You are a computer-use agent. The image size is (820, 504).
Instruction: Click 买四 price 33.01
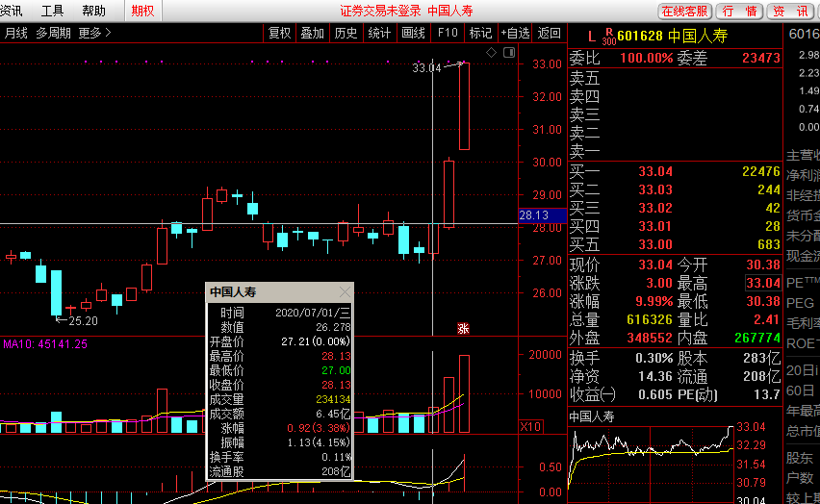[655, 226]
